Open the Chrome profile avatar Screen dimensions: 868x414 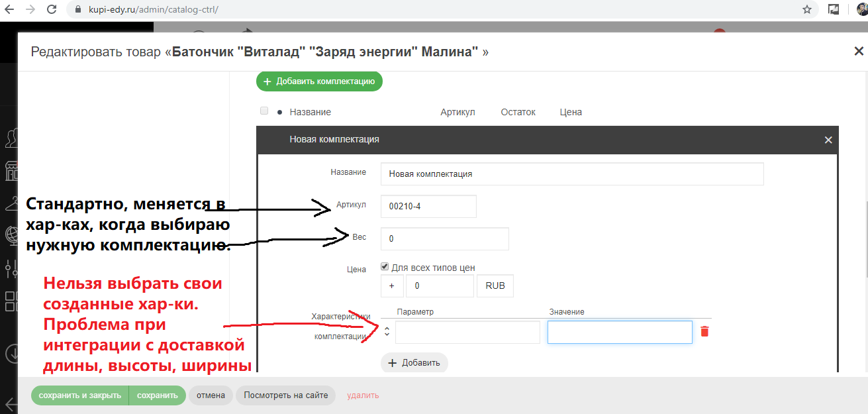[x=858, y=9]
